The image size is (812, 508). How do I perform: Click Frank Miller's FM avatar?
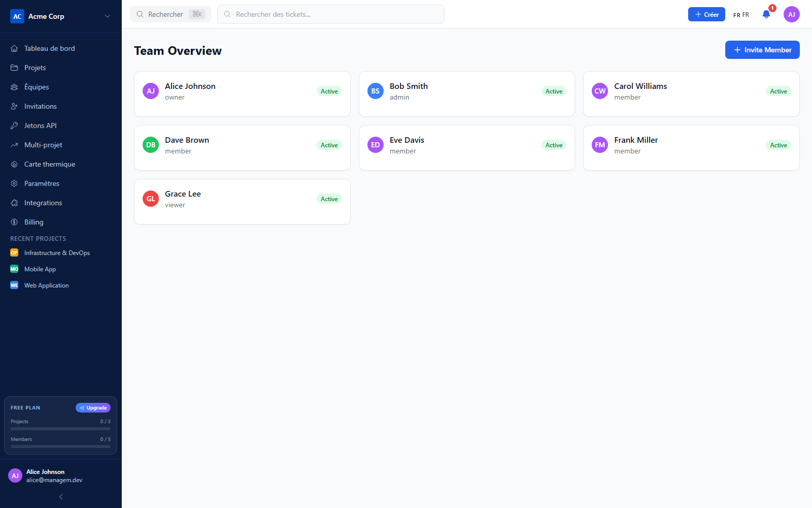coord(600,145)
